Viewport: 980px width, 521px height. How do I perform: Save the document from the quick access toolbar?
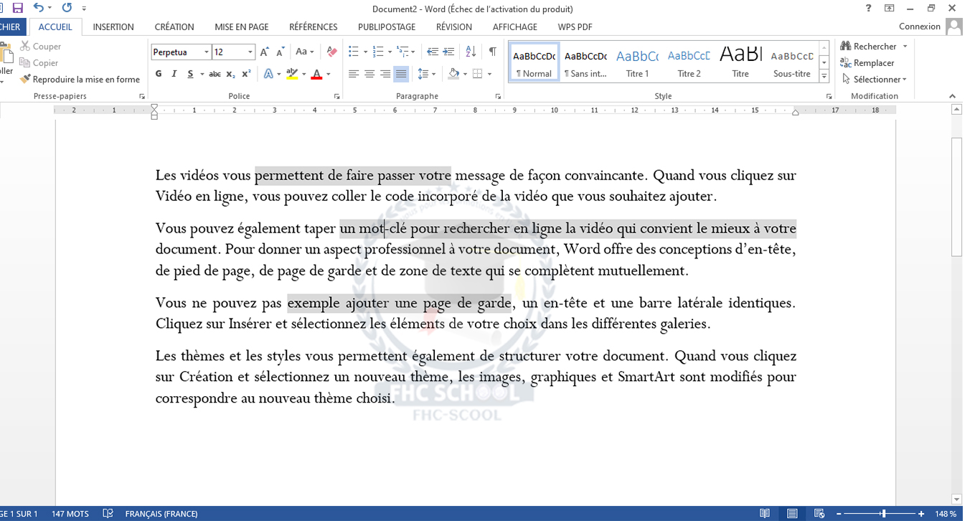pyautogui.click(x=18, y=8)
